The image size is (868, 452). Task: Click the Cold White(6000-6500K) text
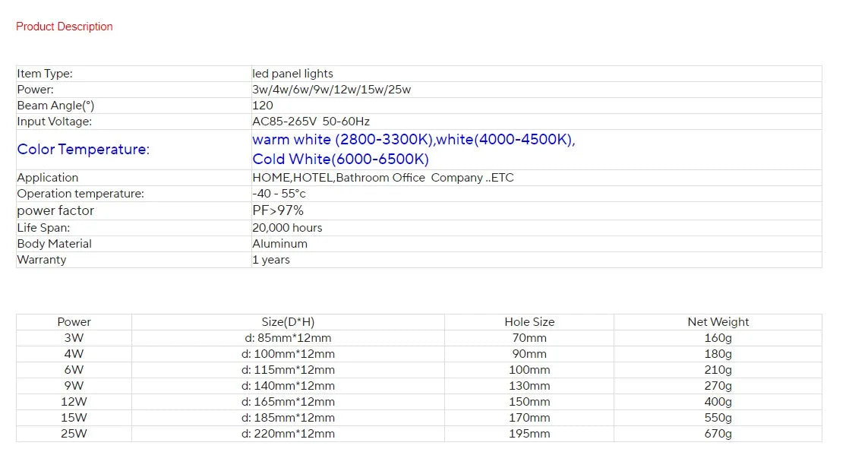[341, 160]
